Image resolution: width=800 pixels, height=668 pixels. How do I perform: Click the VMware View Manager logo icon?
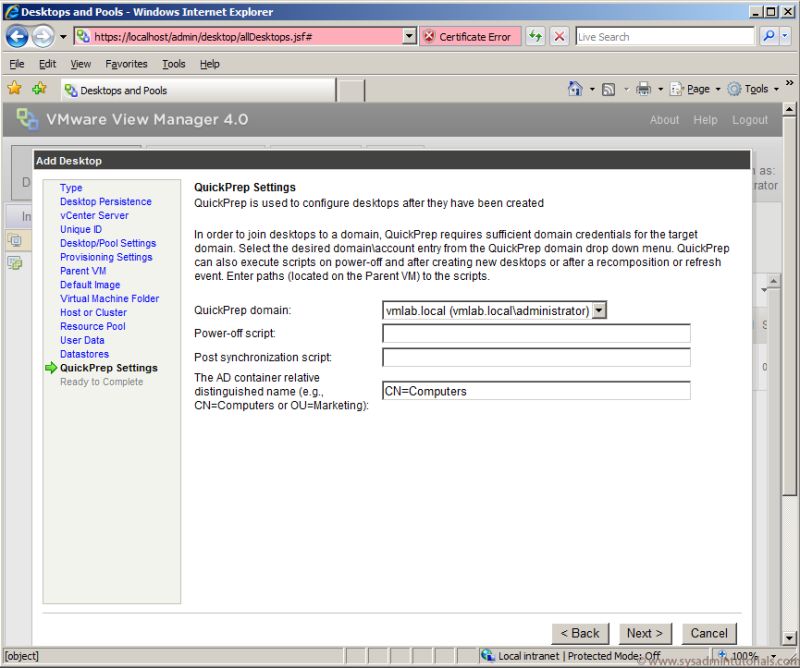tap(27, 119)
